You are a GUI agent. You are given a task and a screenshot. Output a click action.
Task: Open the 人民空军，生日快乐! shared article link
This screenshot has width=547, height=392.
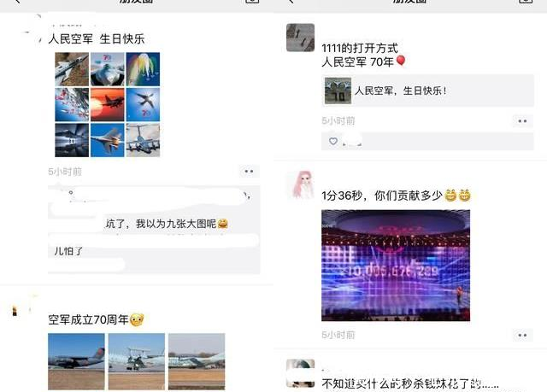click(x=427, y=91)
